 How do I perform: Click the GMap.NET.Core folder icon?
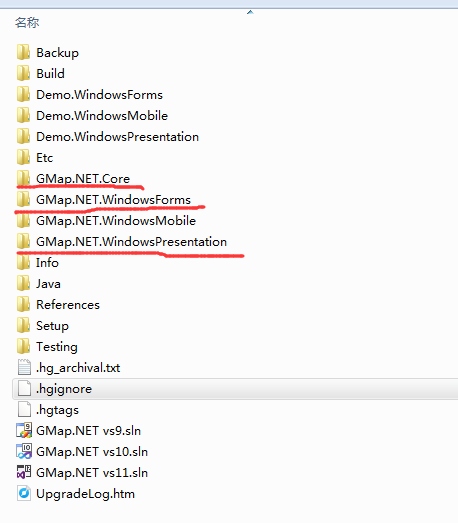coord(23,178)
